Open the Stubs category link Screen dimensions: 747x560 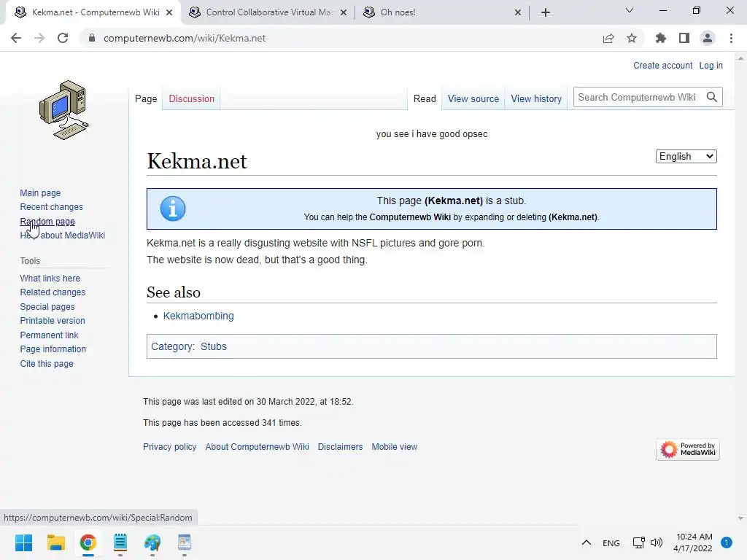point(214,346)
